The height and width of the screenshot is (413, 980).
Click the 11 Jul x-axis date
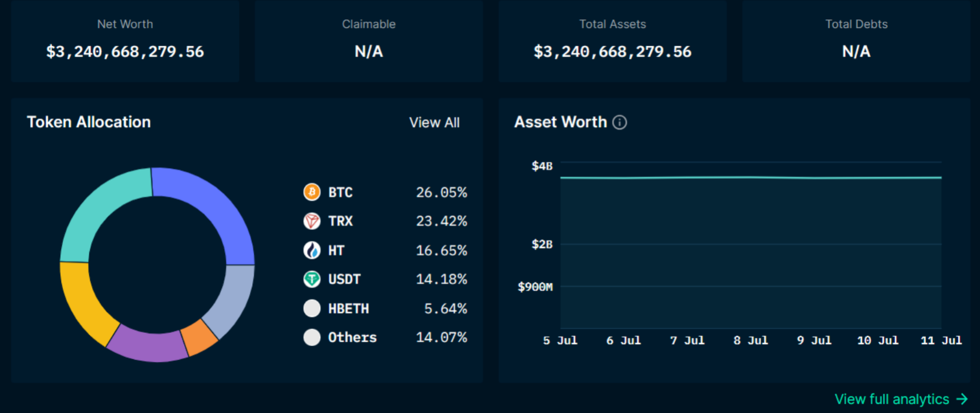[x=941, y=340]
